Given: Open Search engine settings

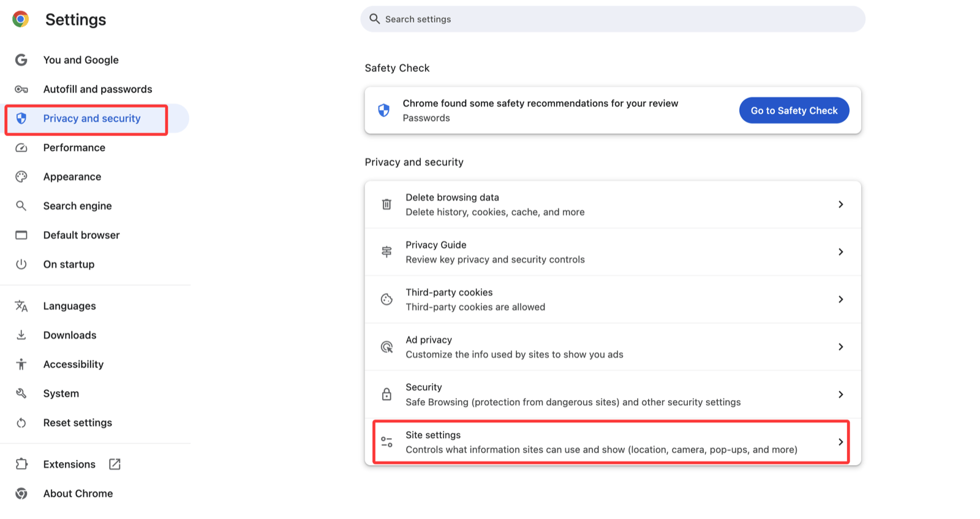Looking at the screenshot, I should 77,206.
